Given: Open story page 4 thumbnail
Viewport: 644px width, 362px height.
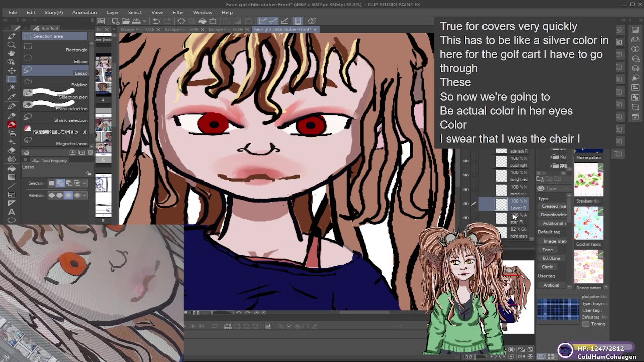Looking at the screenshot, I should [x=103, y=75].
